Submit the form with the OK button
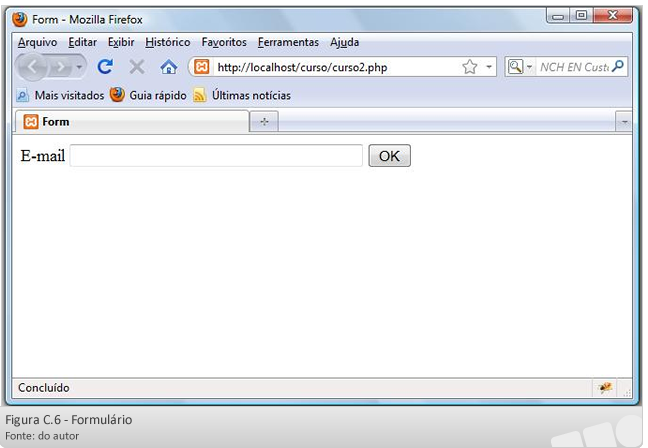Image resolution: width=648 pixels, height=448 pixels. [x=389, y=156]
